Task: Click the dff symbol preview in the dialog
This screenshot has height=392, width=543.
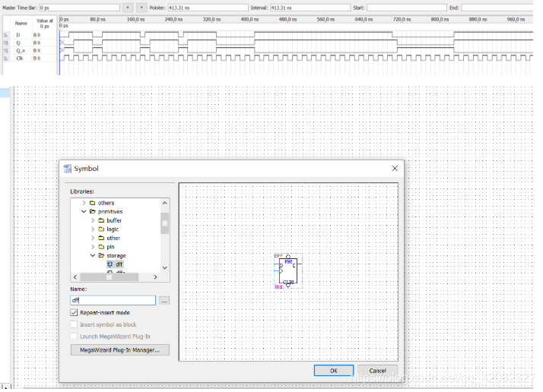Action: point(288,272)
